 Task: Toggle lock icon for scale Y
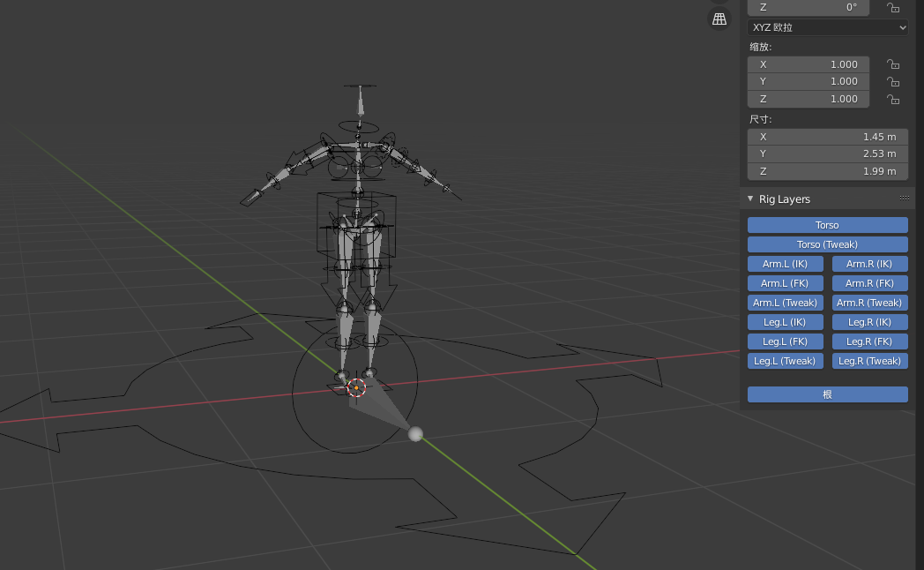click(x=893, y=81)
